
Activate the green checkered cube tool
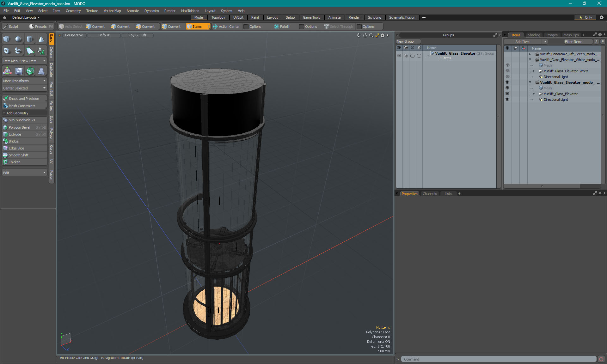click(x=30, y=71)
